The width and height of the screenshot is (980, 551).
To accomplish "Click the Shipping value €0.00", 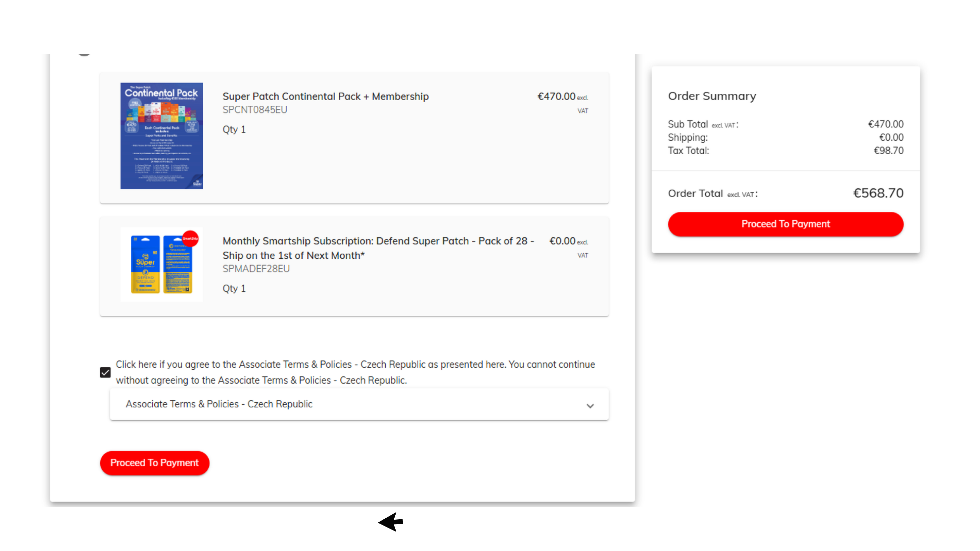I will [891, 138].
